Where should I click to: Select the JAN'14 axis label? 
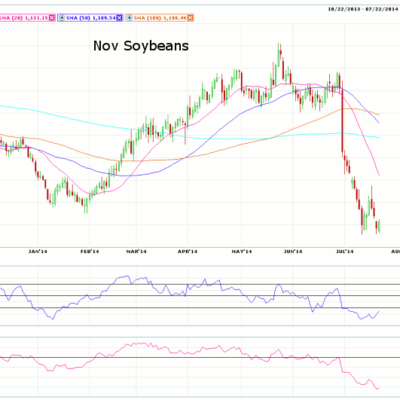coord(38,251)
